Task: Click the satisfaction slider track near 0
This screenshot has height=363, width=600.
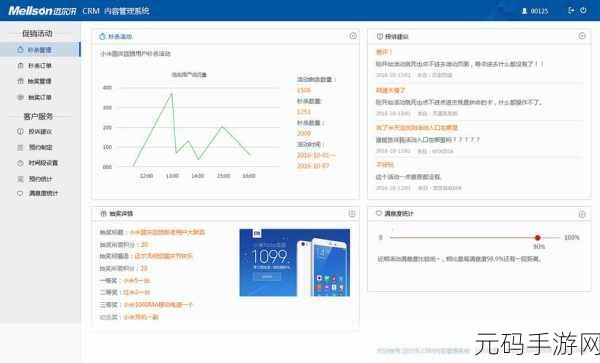Action: 392,238
